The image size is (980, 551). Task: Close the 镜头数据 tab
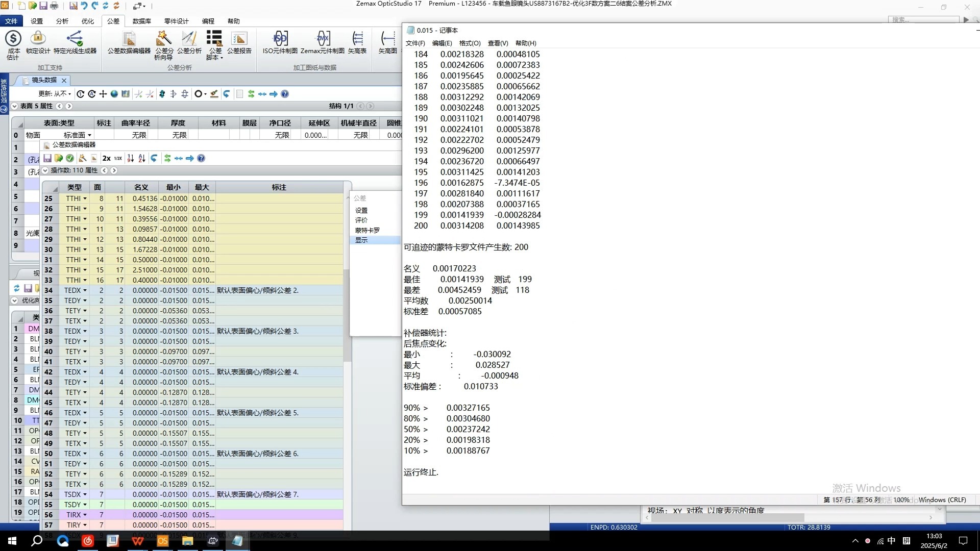(x=64, y=81)
